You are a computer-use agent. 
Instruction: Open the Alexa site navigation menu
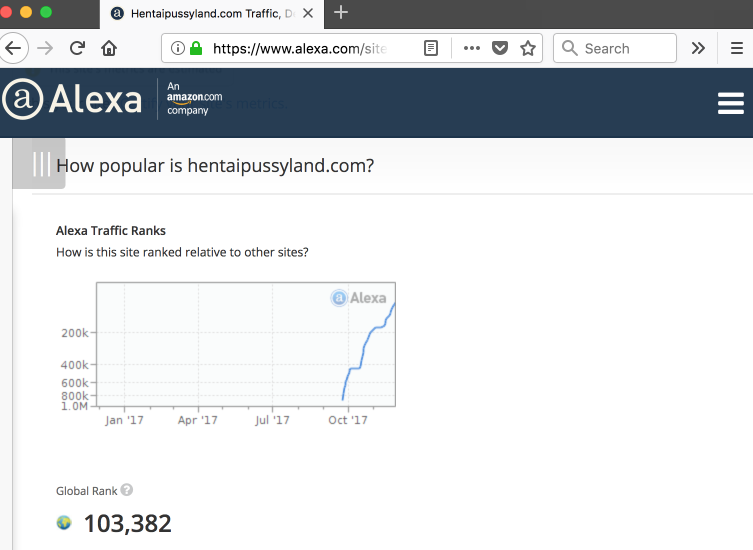point(730,103)
